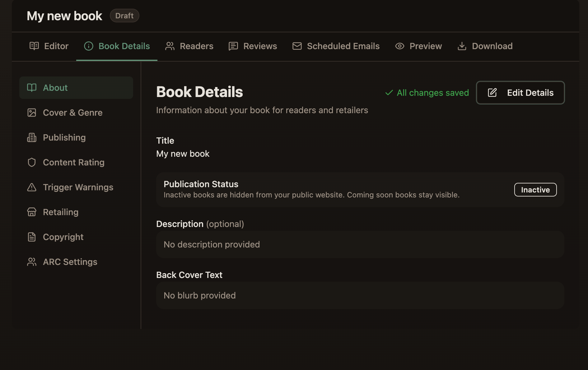Click the Edit Details button

coord(520,93)
